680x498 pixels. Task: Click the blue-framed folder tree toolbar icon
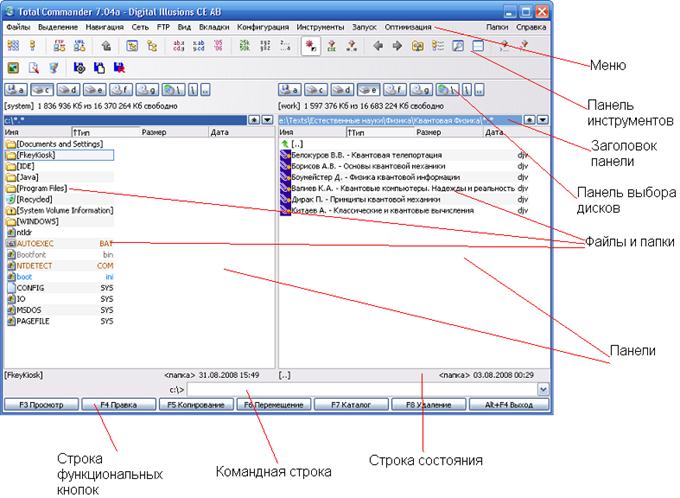point(132,46)
